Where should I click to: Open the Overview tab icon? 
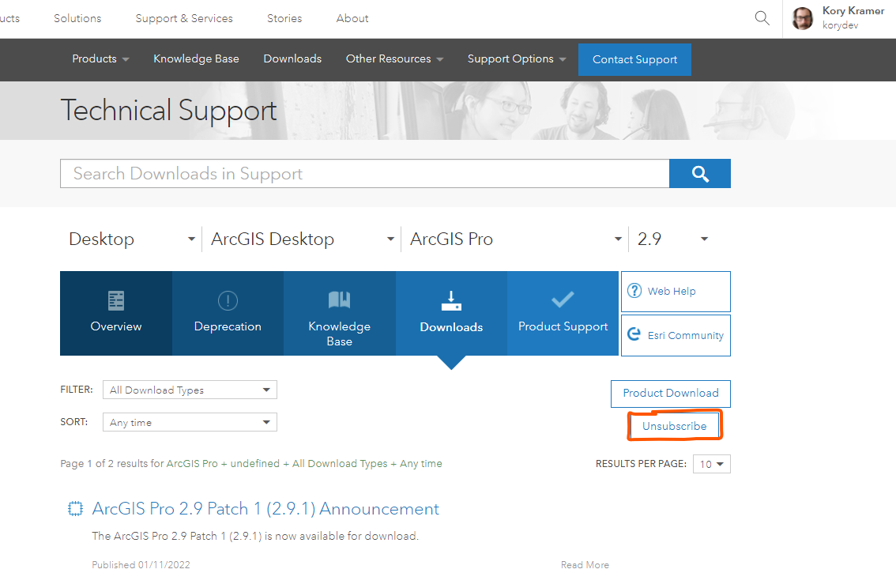point(115,301)
